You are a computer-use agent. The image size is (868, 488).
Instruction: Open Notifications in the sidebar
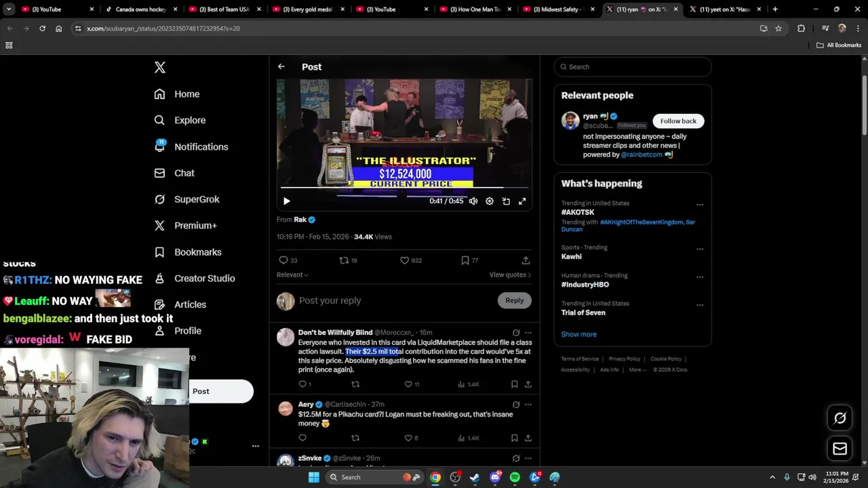pyautogui.click(x=191, y=146)
